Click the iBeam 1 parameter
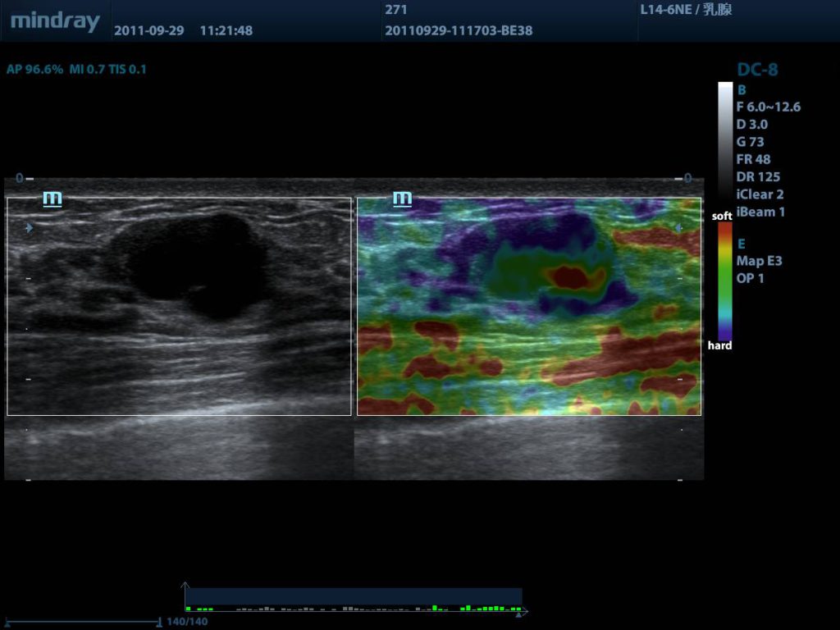The image size is (840, 630). coord(760,212)
